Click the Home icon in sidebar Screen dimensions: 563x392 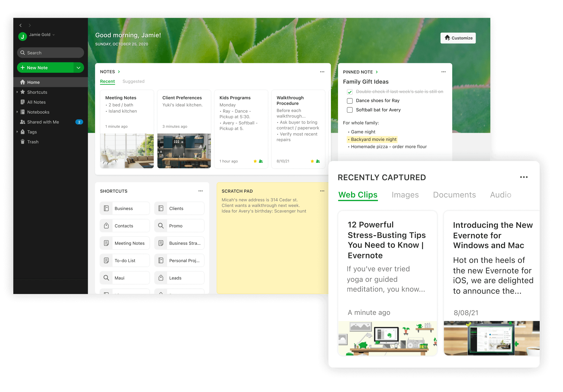(23, 82)
